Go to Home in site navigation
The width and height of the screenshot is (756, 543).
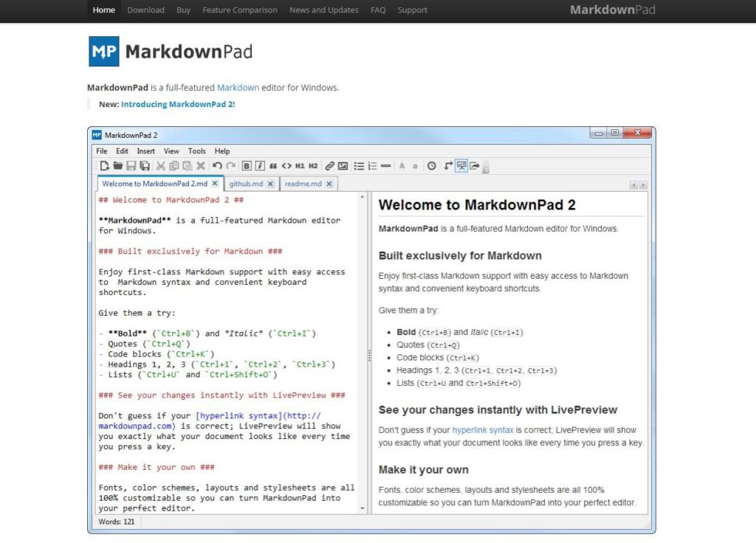[103, 10]
